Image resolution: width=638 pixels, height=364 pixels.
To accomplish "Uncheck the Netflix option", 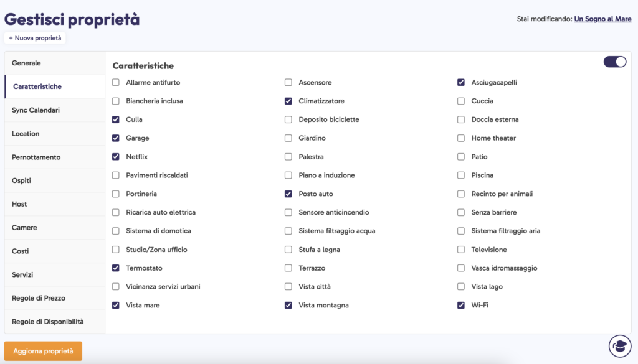I will pyautogui.click(x=116, y=156).
